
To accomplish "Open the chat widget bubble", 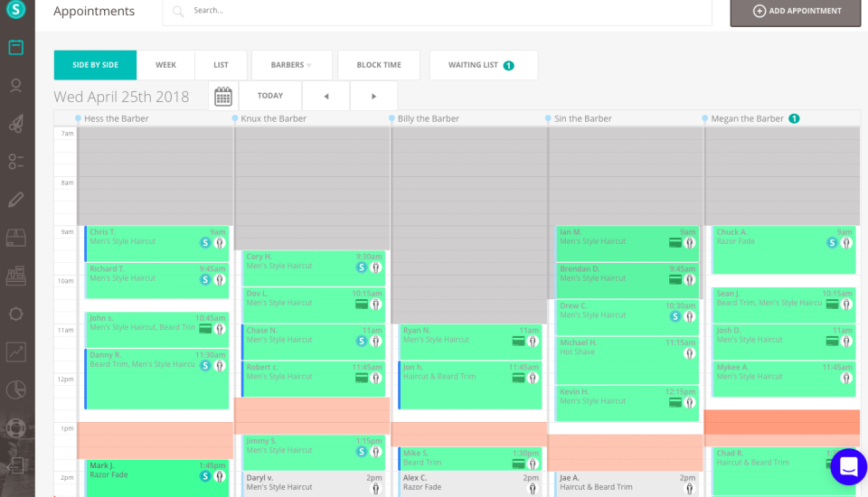I will [x=849, y=466].
